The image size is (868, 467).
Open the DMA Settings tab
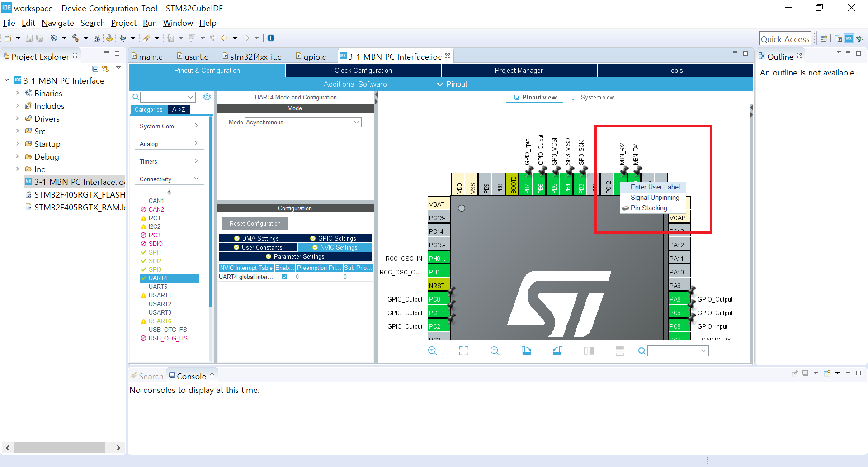coord(256,238)
